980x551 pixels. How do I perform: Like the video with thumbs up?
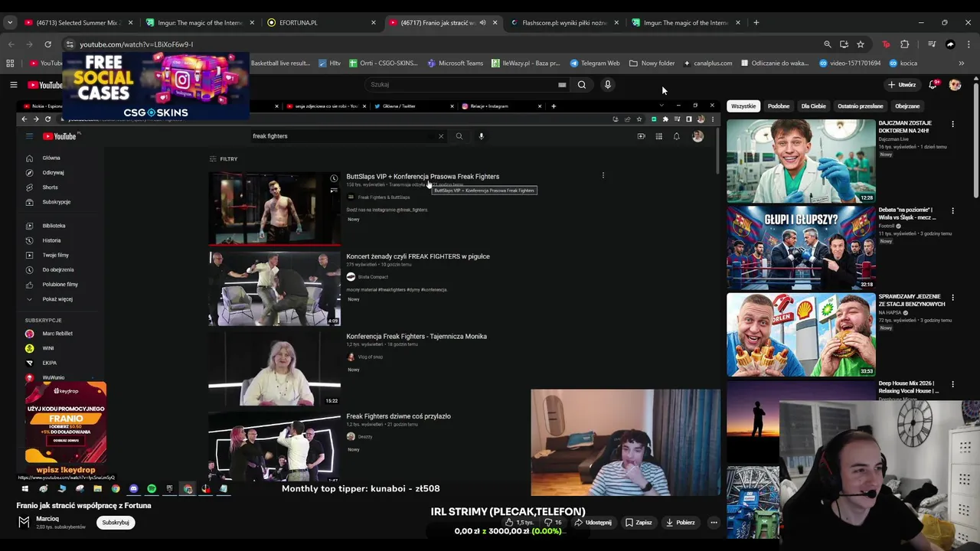click(519, 523)
